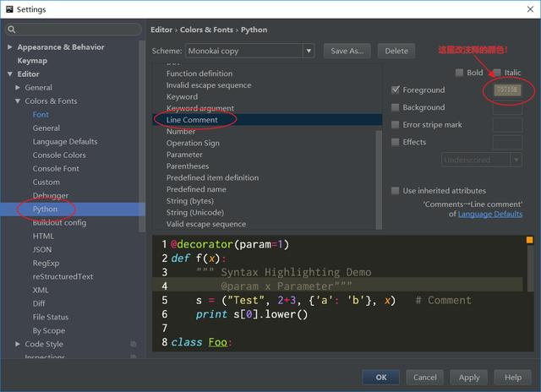The image size is (541, 392).
Task: Enable Error stripe mark checkbox
Action: (396, 124)
